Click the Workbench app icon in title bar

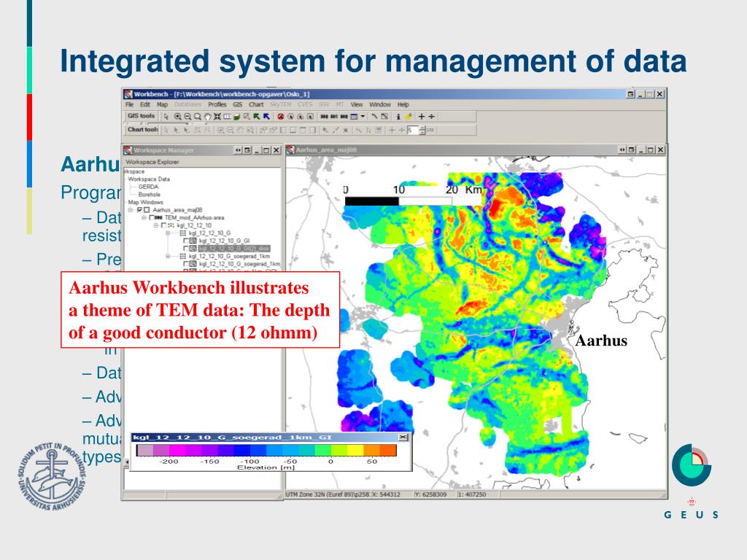[x=128, y=94]
